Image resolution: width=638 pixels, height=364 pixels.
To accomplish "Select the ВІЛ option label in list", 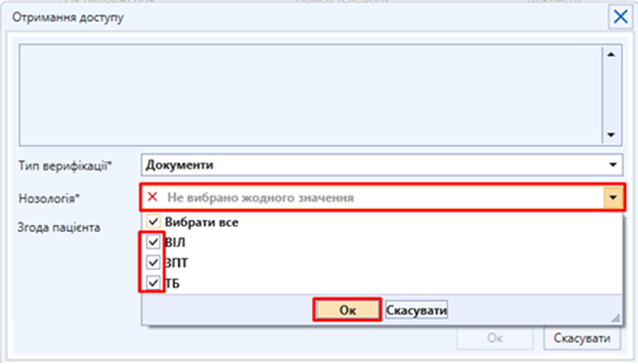I will (x=176, y=243).
